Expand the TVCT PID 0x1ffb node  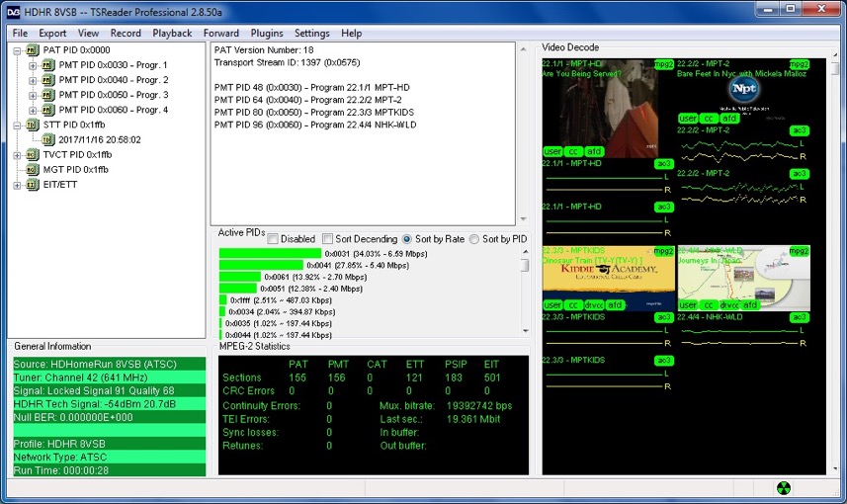pyautogui.click(x=17, y=155)
